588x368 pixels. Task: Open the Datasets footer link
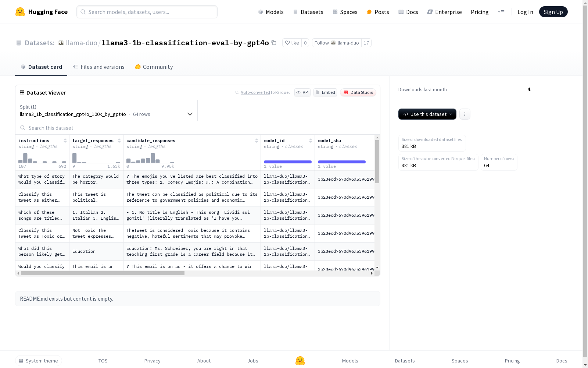[x=405, y=361]
